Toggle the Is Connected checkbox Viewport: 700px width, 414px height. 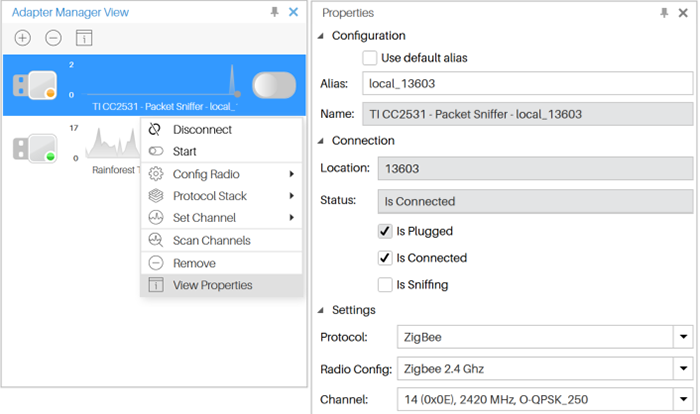pos(385,258)
